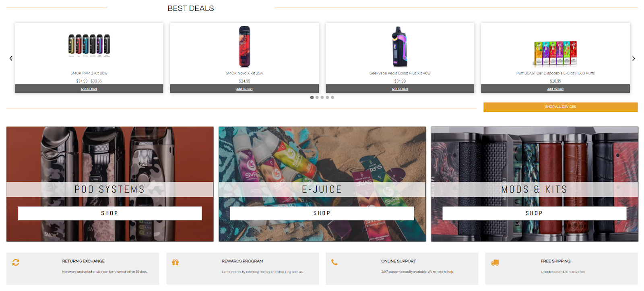Screen dimensions: 644x291
Task: Select the last carousel pagination dot
Action: pos(332,97)
